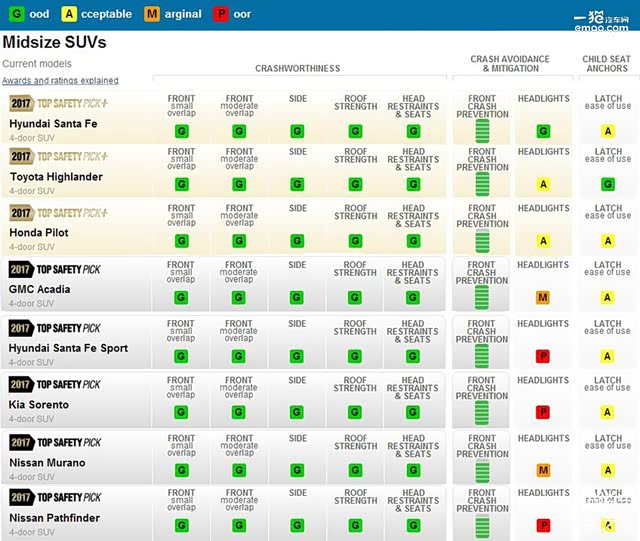Click Nissan Murano LATCH Acceptable rating icon
640x541 pixels.
[x=608, y=470]
